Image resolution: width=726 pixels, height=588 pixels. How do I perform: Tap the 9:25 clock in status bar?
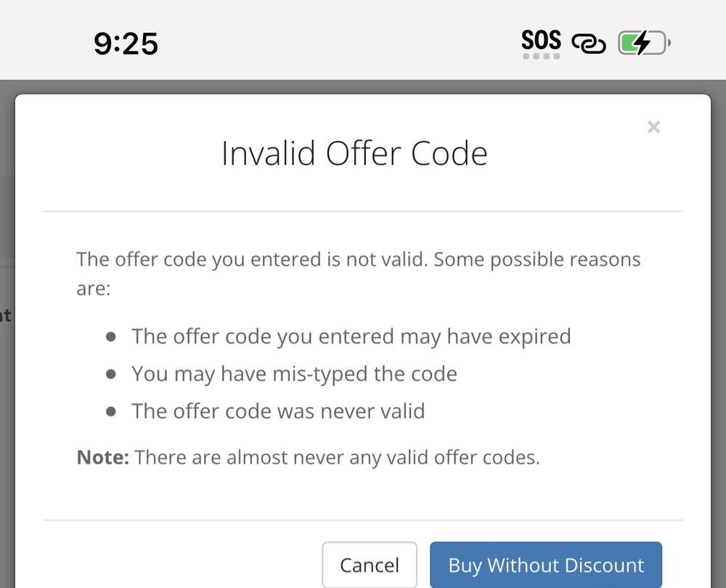[x=126, y=45]
